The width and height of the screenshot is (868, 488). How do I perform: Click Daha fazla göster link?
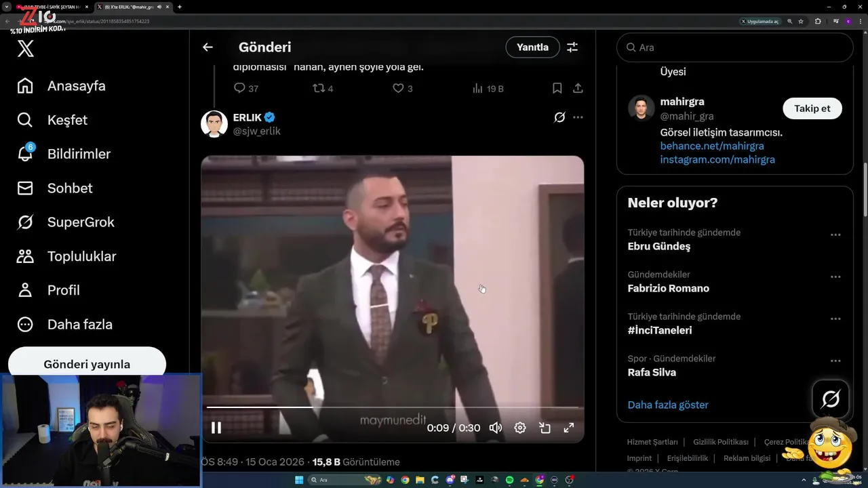pyautogui.click(x=668, y=405)
